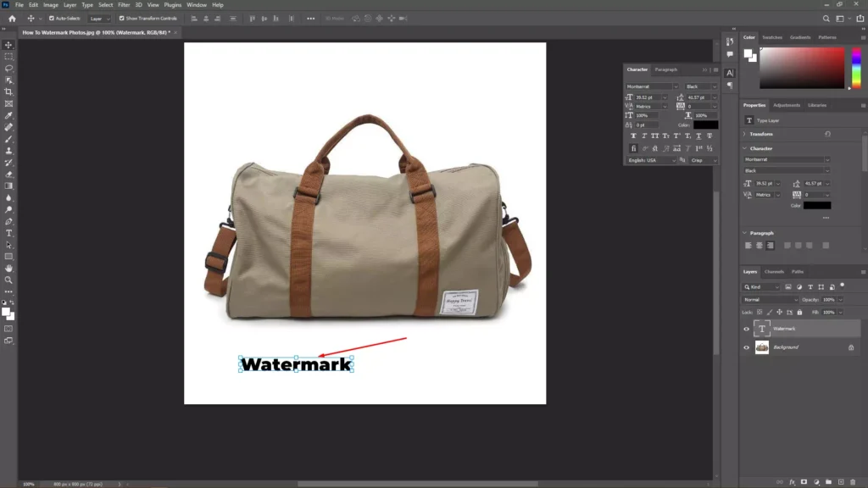Add a layer mask
The width and height of the screenshot is (868, 488).
pos(804,482)
